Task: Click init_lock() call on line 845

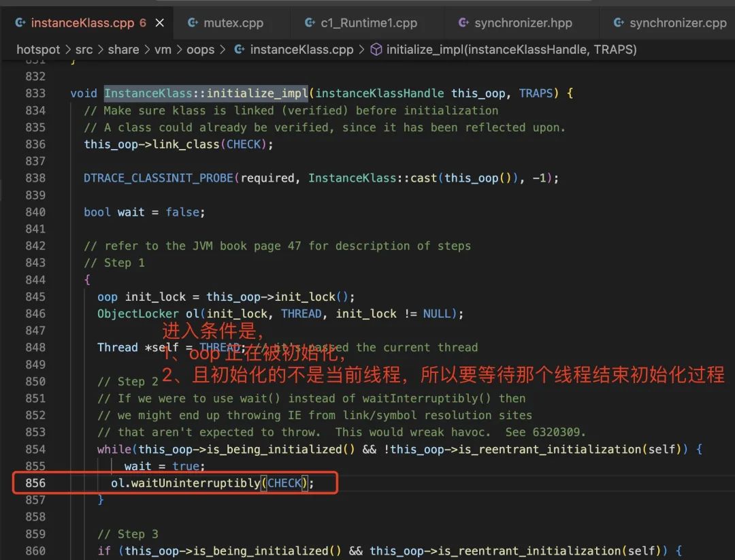Action: point(311,297)
